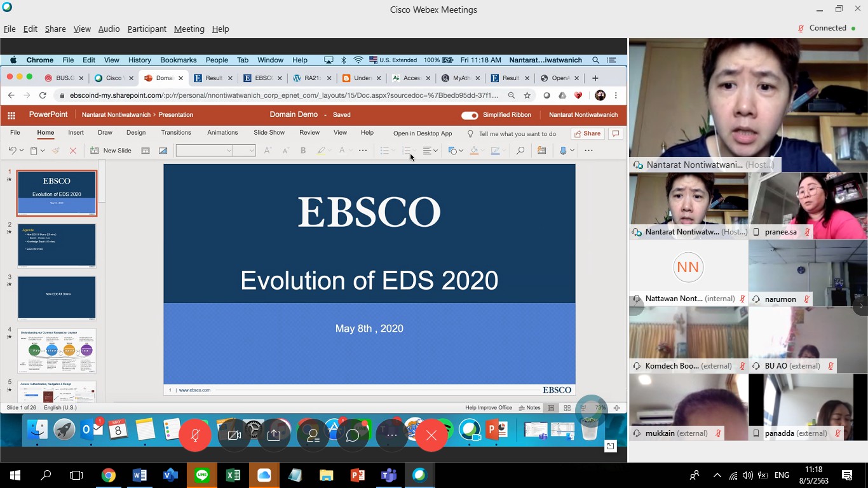Click Open in Desktop App
868x488 pixels.
[422, 133]
